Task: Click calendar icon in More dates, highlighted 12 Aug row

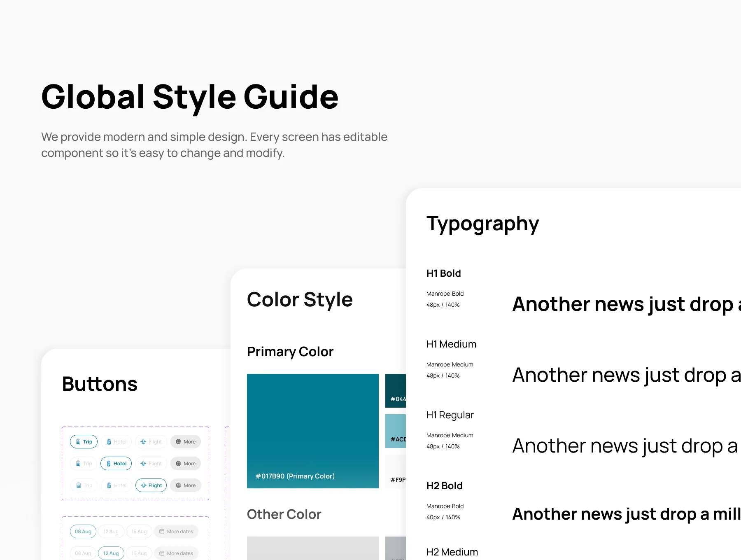Action: tap(162, 553)
